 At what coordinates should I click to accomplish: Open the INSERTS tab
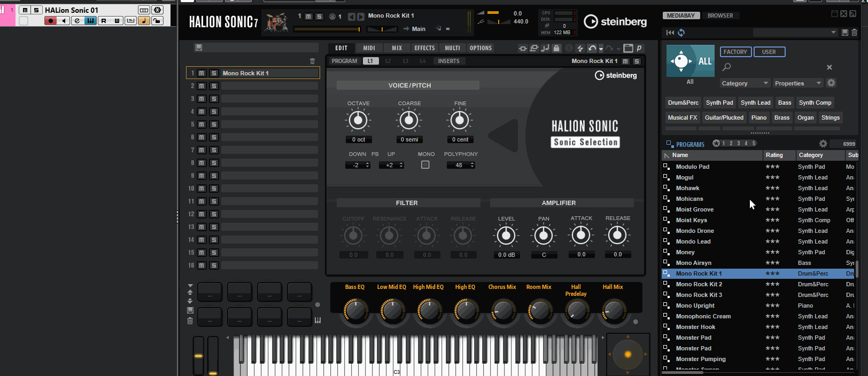click(x=449, y=61)
